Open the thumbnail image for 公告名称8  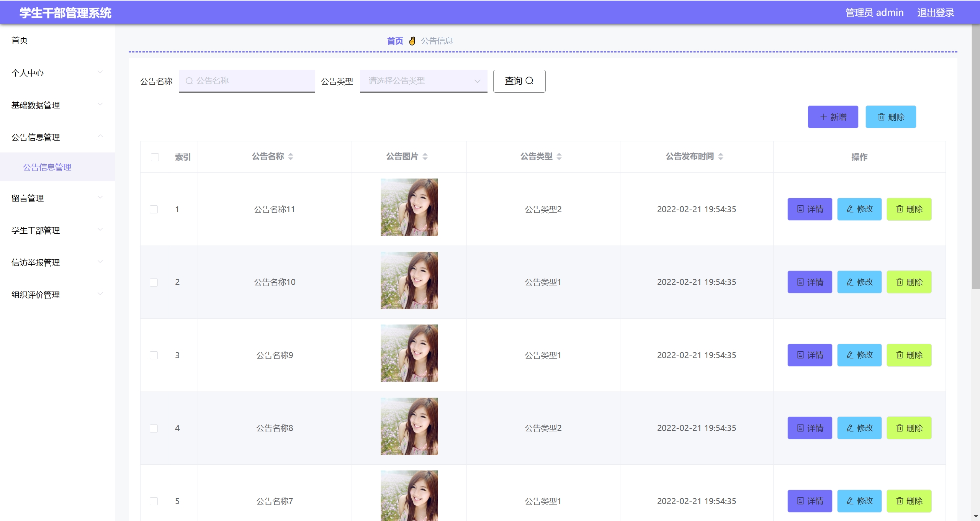point(409,426)
